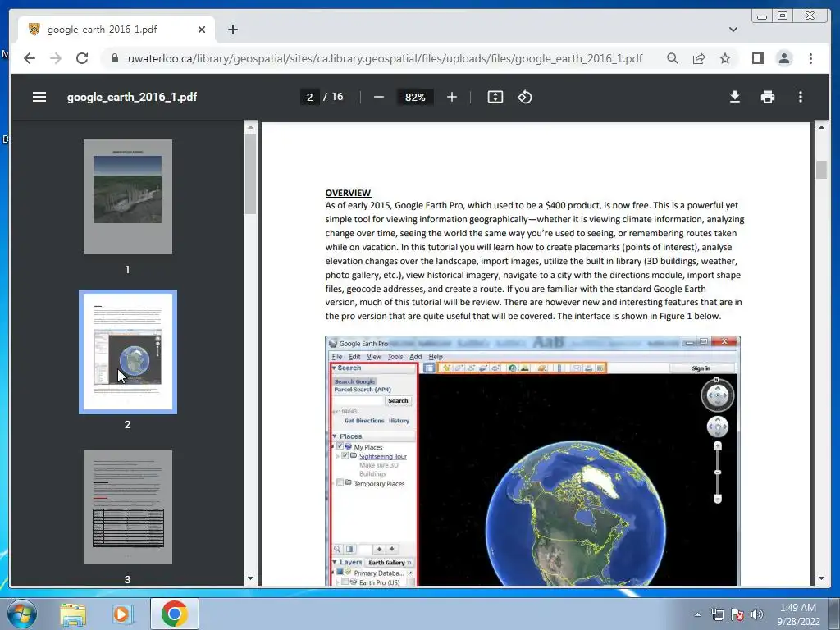Image resolution: width=840 pixels, height=630 pixels.
Task: Download the PDF file
Action: click(735, 97)
